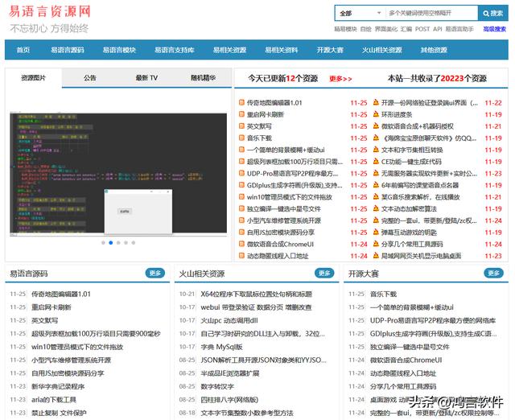This screenshot has width=515, height=420.
Task: Click the icon beside UDP-Pro易语言写P2P程序
Action: coord(241,173)
